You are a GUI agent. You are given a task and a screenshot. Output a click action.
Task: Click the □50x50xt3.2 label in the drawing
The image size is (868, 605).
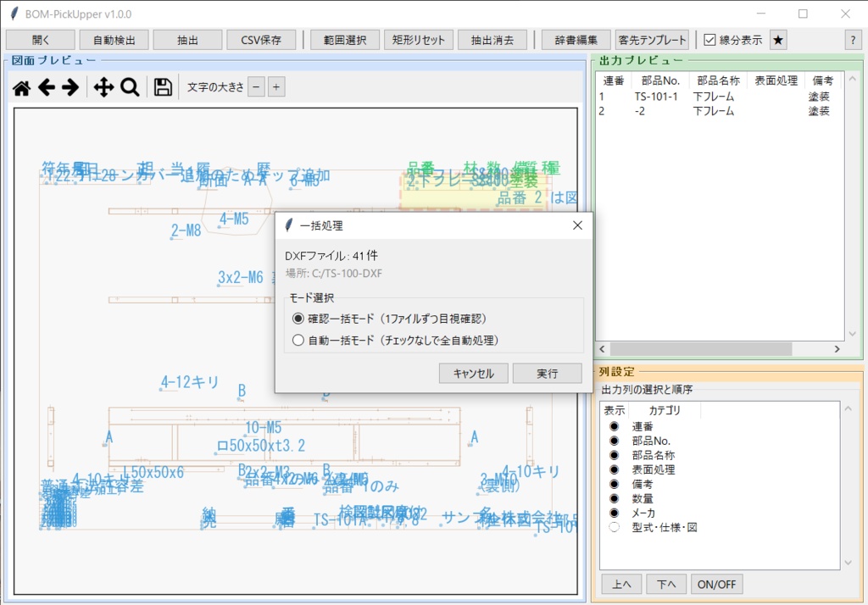tap(261, 446)
